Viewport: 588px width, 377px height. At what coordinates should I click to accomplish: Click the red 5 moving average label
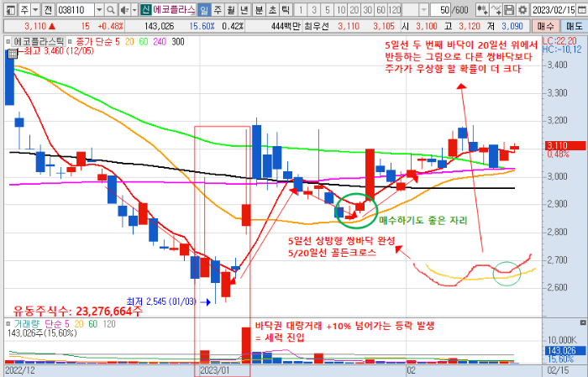[118, 42]
